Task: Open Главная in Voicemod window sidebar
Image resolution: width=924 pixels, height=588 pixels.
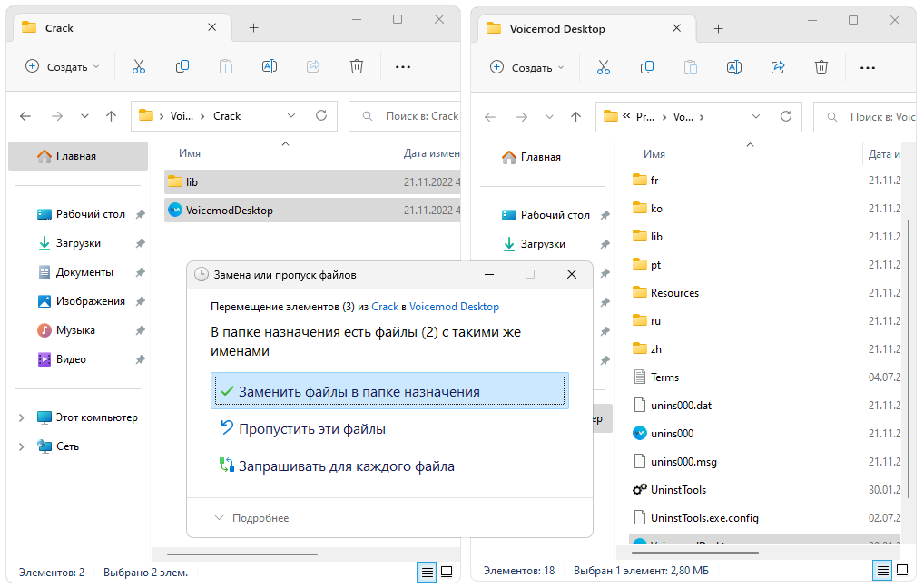Action: tap(532, 157)
